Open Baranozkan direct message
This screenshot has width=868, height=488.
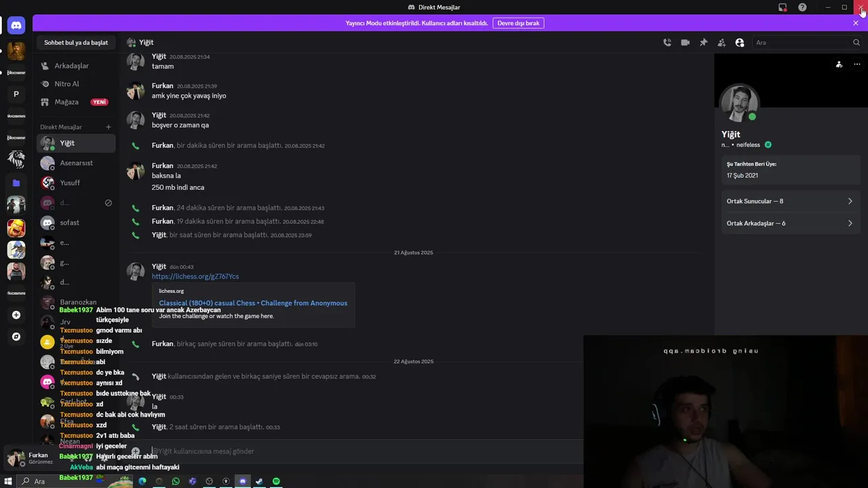coord(76,302)
